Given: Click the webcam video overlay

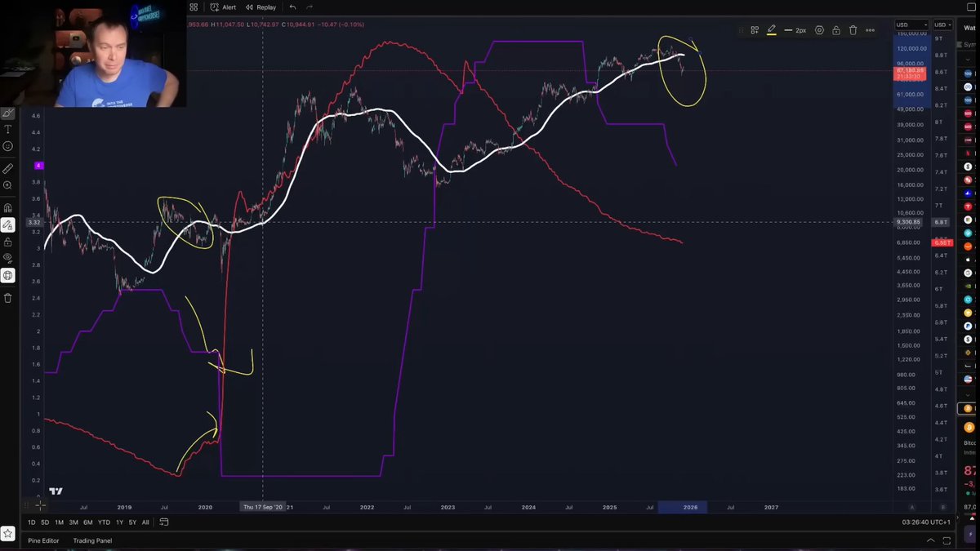Looking at the screenshot, I should point(93,53).
